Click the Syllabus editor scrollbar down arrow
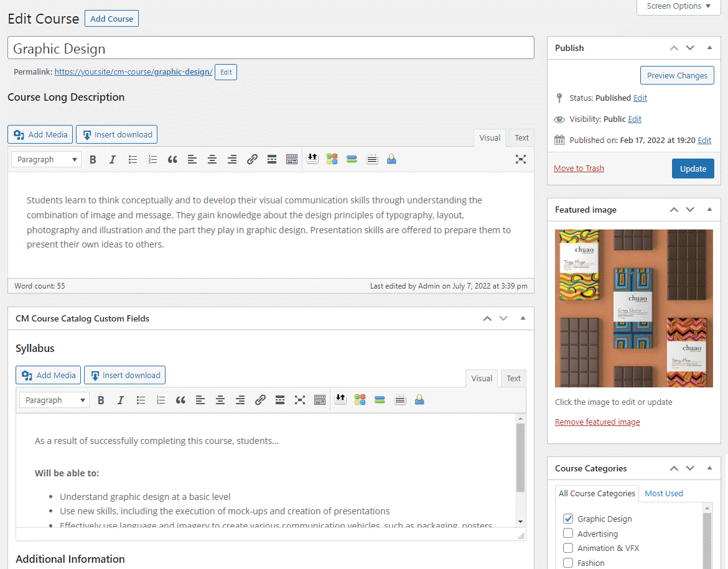This screenshot has width=728, height=569. pos(520,522)
